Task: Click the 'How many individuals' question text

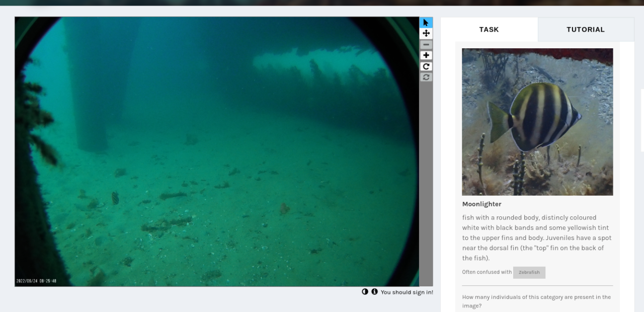Action: (537, 301)
